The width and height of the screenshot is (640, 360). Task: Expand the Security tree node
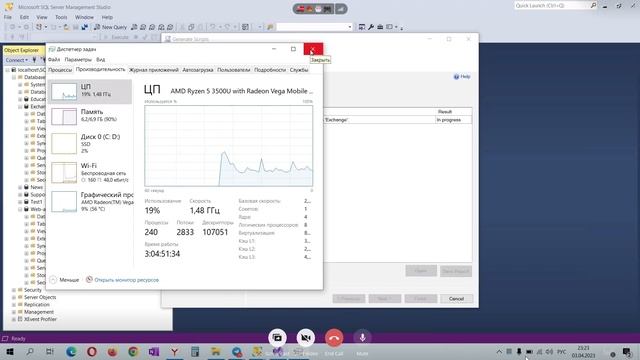pyautogui.click(x=13, y=290)
